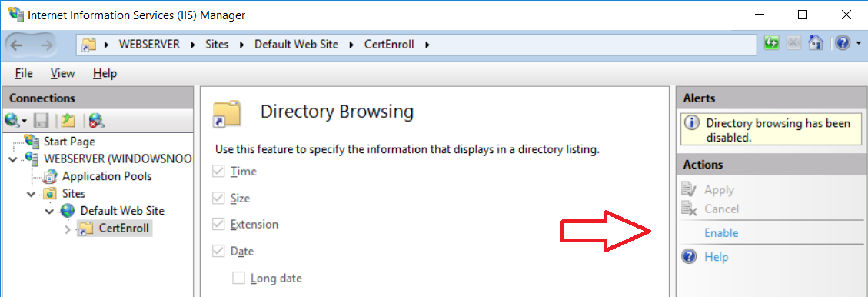
Task: Click the Up folder icon in Connections
Action: point(68,121)
